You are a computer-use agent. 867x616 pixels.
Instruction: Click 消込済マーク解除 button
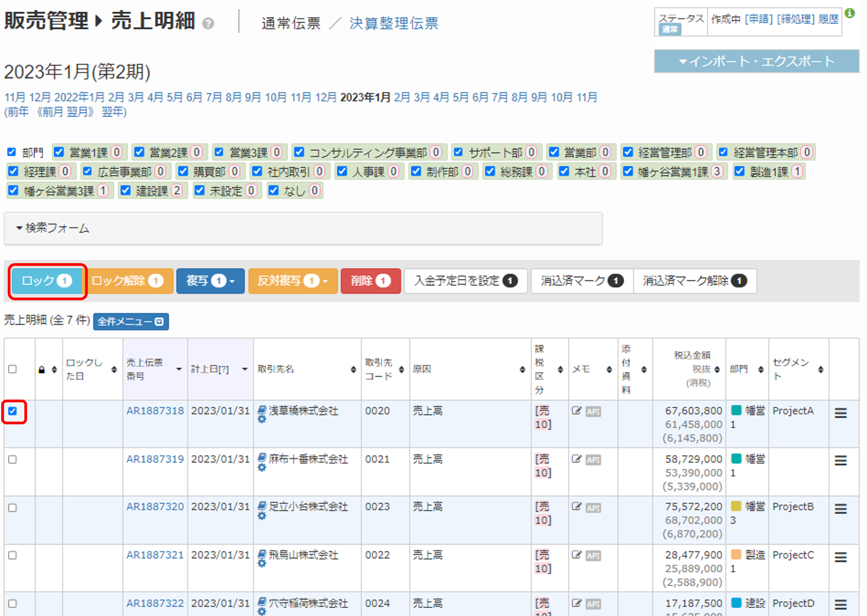pyautogui.click(x=695, y=281)
